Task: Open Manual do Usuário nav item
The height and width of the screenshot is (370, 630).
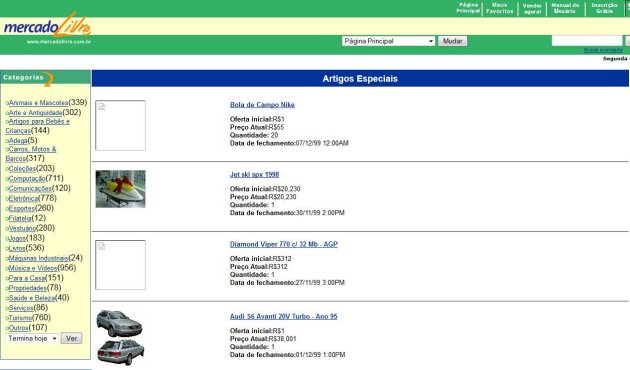Action: point(565,8)
